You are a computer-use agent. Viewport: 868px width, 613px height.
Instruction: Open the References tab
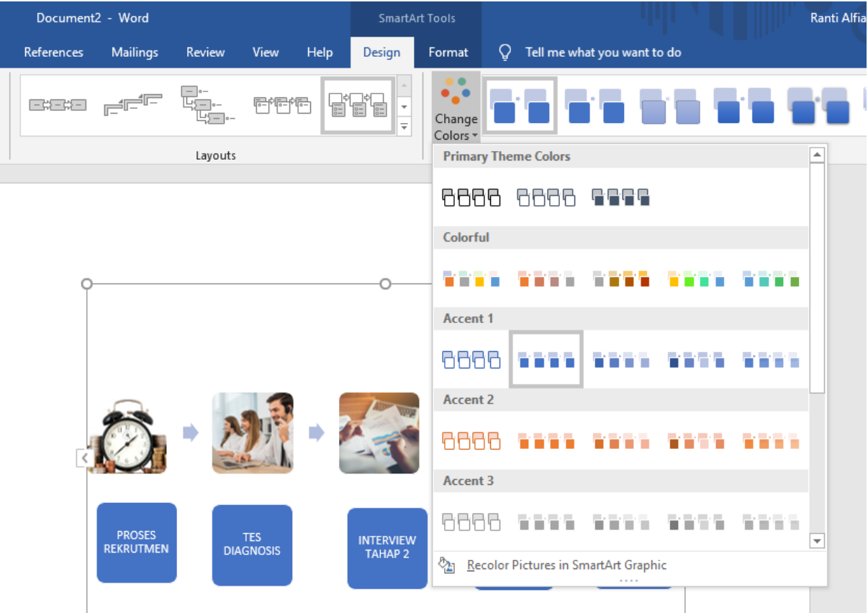pos(53,52)
